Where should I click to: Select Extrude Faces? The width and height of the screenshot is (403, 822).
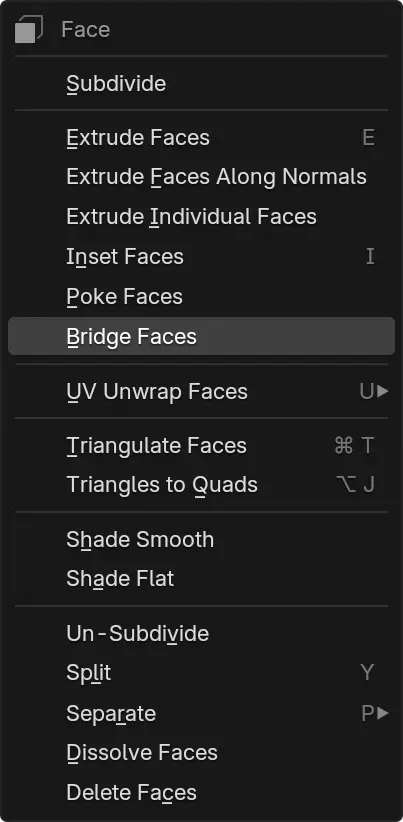pos(201,138)
